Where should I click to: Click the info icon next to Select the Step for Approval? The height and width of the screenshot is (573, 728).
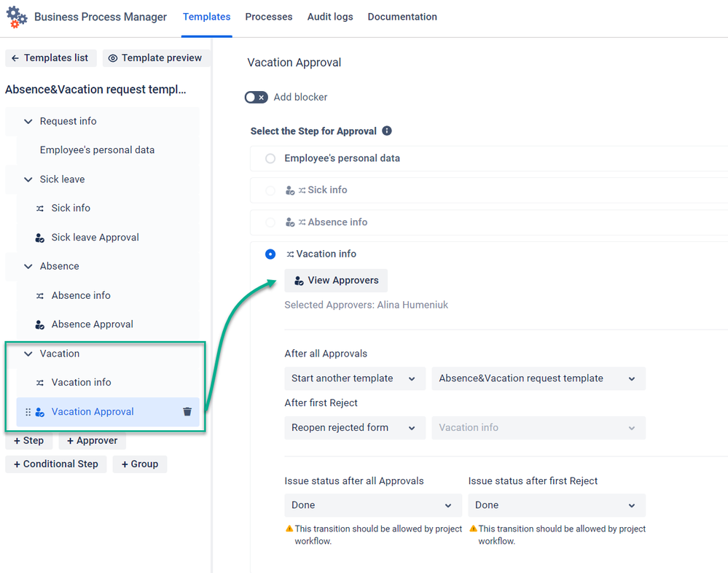[x=387, y=131]
